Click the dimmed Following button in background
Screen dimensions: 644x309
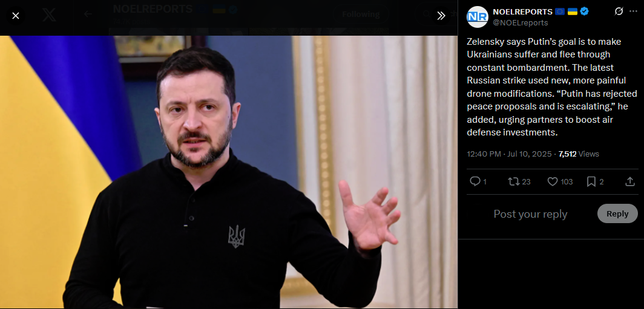(361, 15)
